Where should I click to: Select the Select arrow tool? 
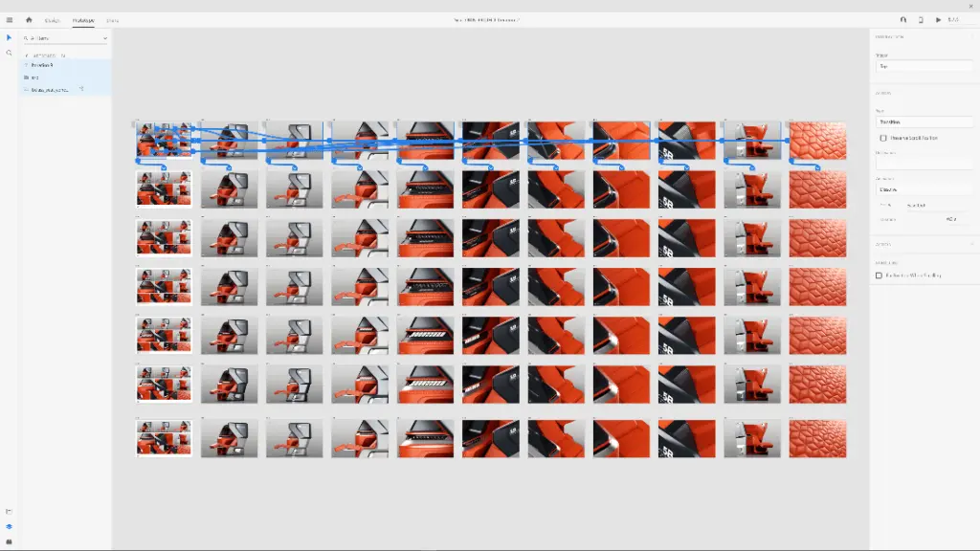tap(9, 38)
